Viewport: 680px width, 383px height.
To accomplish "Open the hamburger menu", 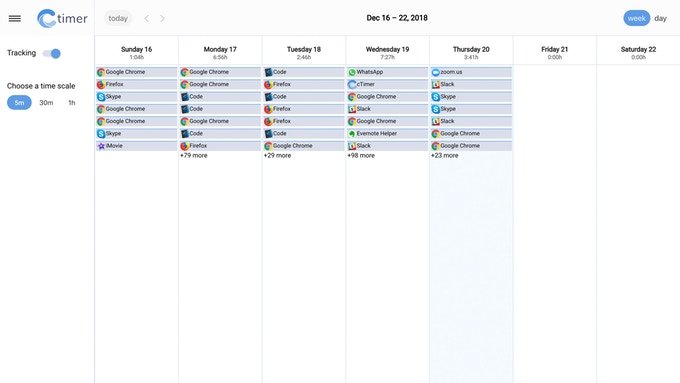I will pyautogui.click(x=15, y=18).
